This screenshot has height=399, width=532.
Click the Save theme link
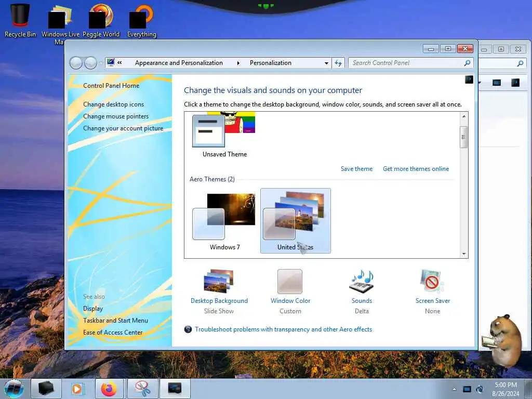click(356, 169)
